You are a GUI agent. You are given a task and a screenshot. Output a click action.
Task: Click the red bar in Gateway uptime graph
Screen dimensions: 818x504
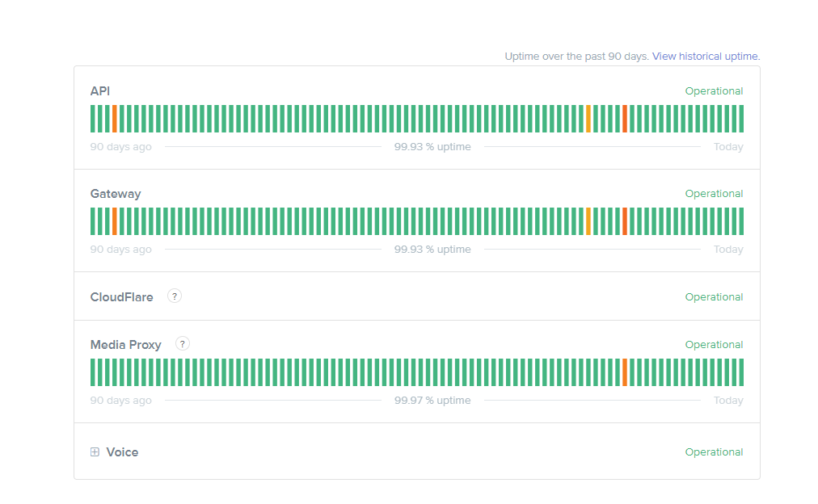625,220
